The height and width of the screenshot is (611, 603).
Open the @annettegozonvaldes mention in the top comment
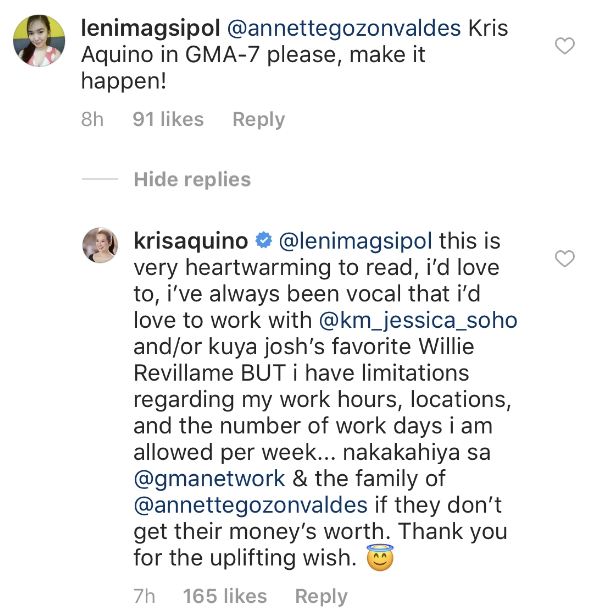344,28
